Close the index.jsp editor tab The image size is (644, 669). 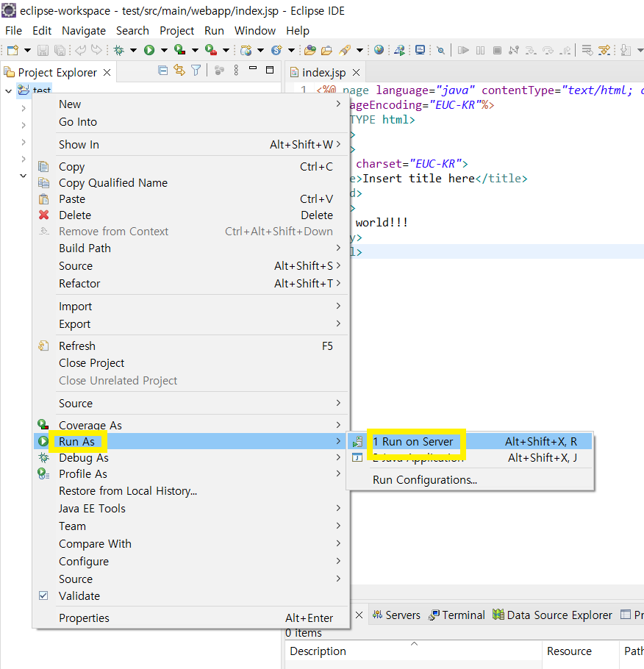tap(356, 73)
